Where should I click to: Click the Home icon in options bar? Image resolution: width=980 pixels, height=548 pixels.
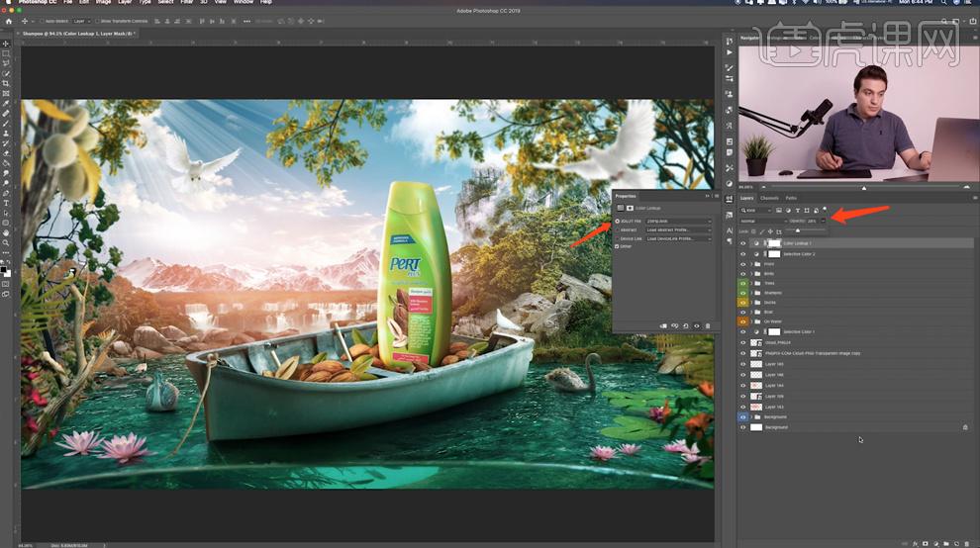[8, 21]
